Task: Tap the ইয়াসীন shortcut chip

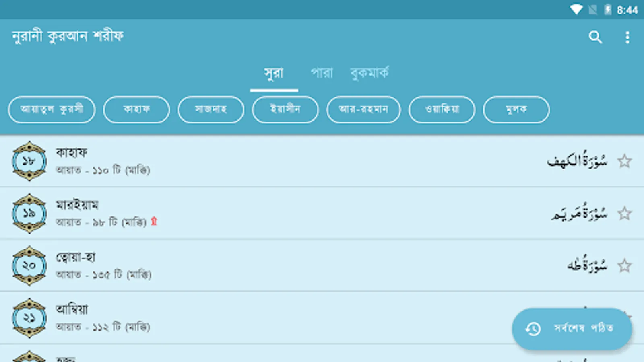Action: (x=285, y=109)
